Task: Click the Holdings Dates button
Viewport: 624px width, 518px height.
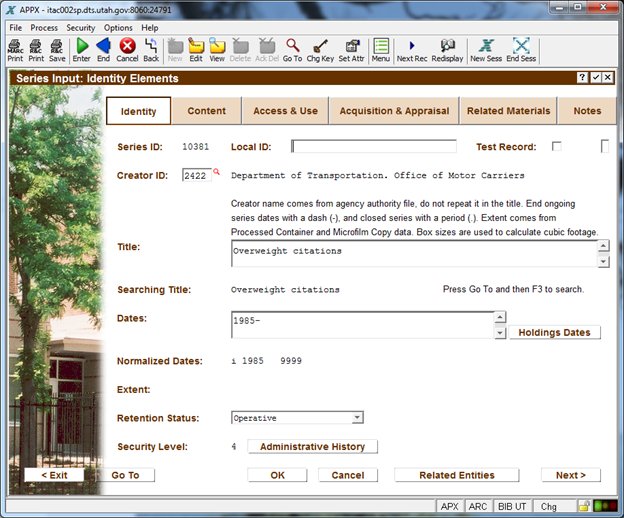Action: (555, 332)
